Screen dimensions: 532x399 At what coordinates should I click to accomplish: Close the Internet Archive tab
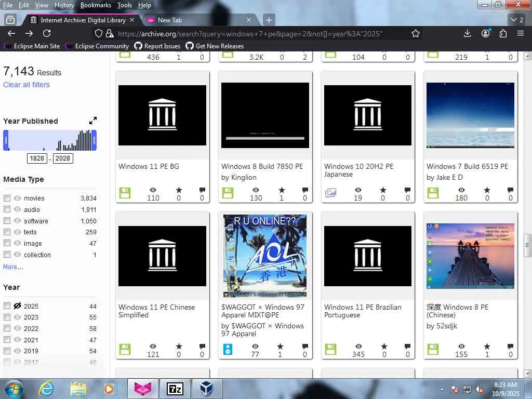point(132,20)
